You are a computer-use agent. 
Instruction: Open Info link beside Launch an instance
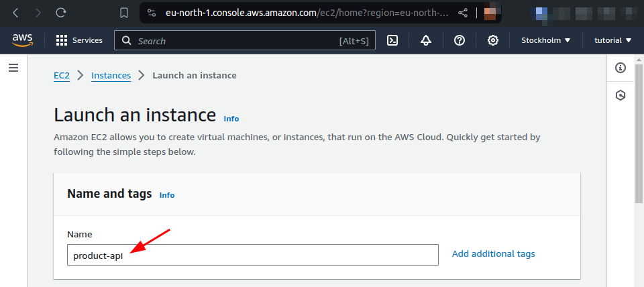pyautogui.click(x=231, y=119)
